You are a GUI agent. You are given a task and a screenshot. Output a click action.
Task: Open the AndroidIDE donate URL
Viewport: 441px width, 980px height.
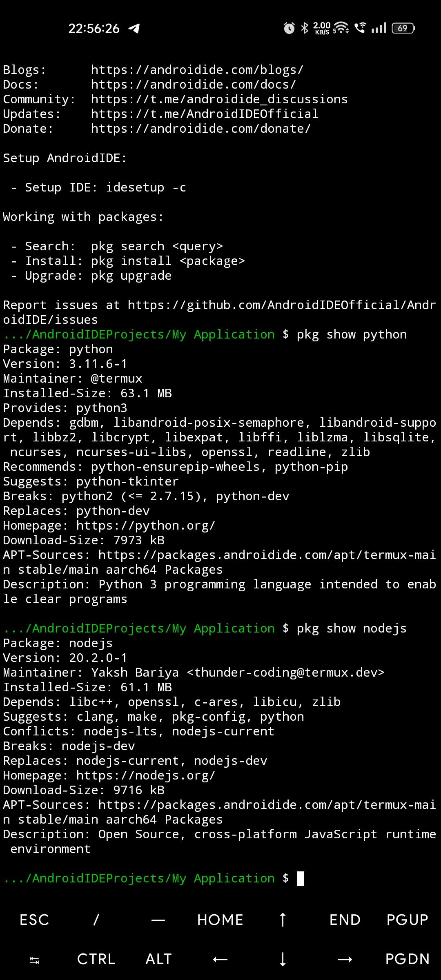(200, 129)
